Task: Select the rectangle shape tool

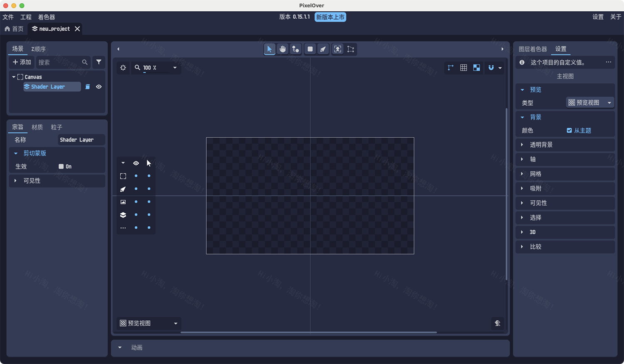Action: tap(310, 49)
